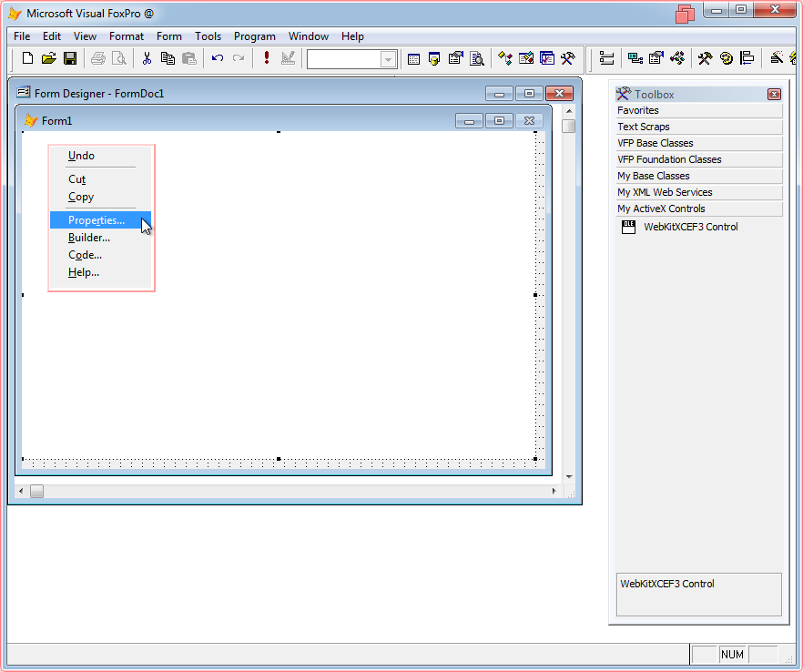
Task: Click the OLE icon beside WebKitXCEF3 Control
Action: [x=628, y=227]
